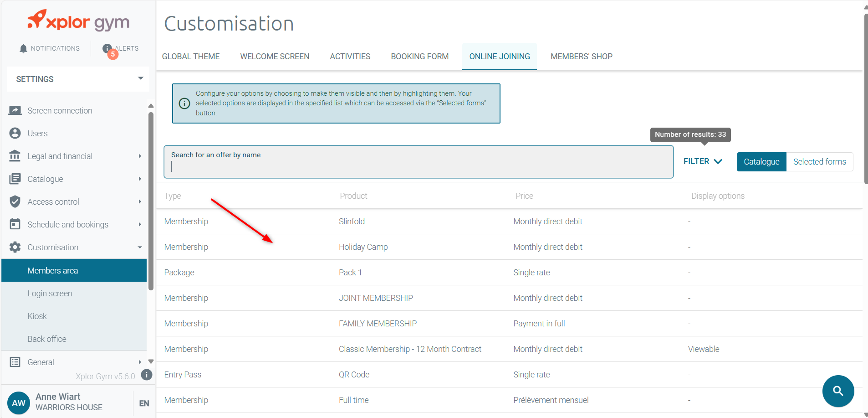Open the MEMBERS' SHOP tab

[581, 57]
